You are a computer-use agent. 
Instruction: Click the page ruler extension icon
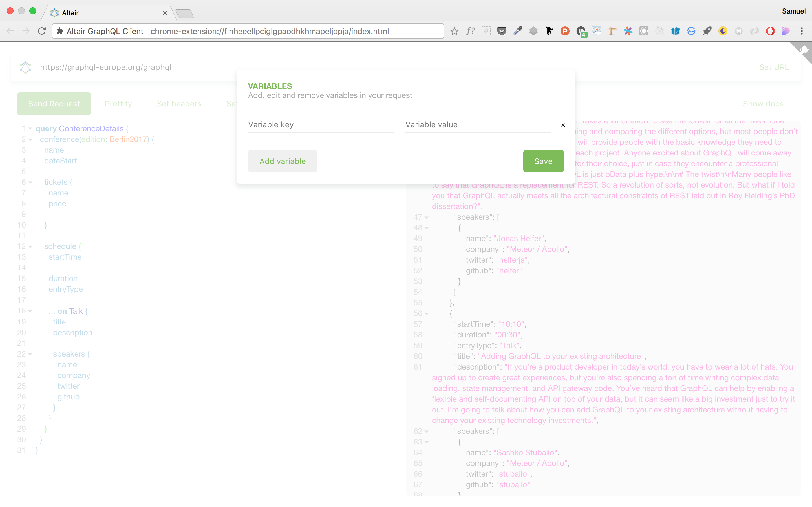pyautogui.click(x=612, y=31)
